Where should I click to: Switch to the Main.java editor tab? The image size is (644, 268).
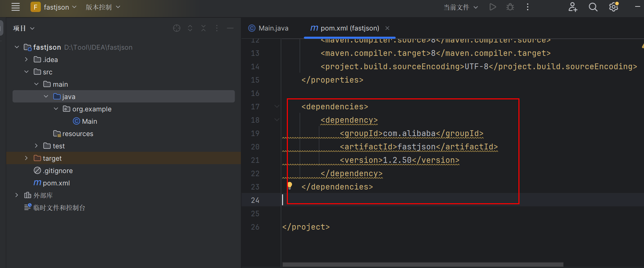click(269, 28)
